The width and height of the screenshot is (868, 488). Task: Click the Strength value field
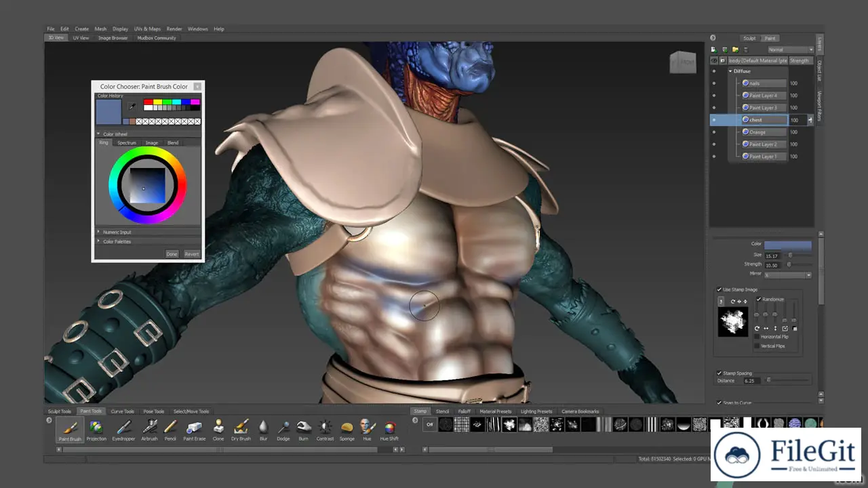[x=773, y=264]
